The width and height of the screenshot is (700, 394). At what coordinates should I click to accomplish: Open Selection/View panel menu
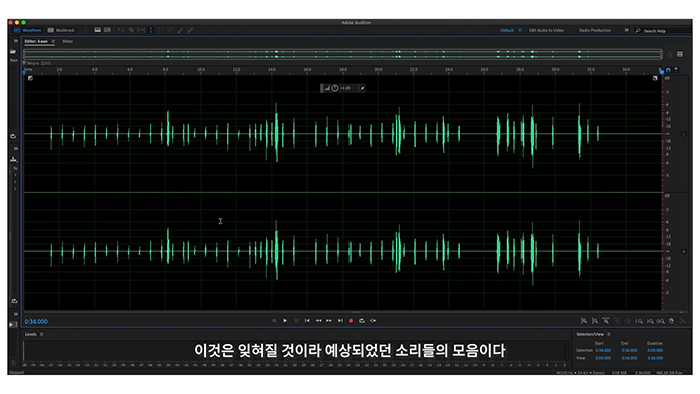pos(608,334)
